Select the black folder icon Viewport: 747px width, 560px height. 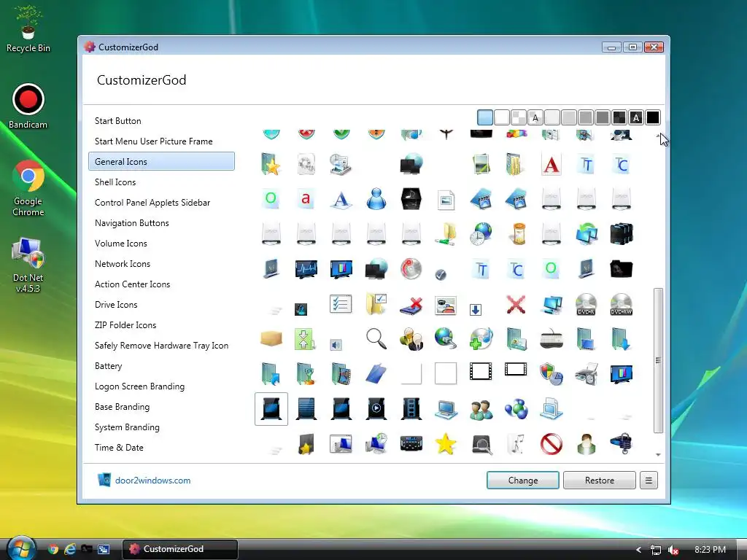tap(622, 269)
